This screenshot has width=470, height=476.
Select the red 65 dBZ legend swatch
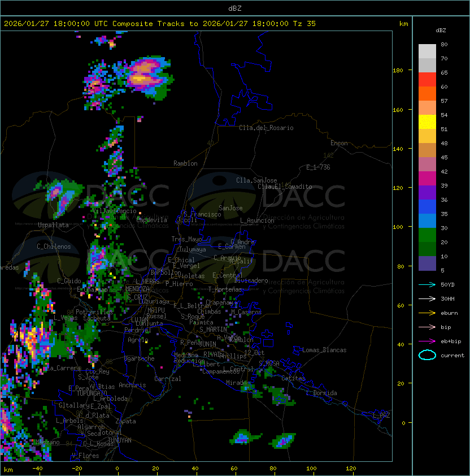coord(427,79)
